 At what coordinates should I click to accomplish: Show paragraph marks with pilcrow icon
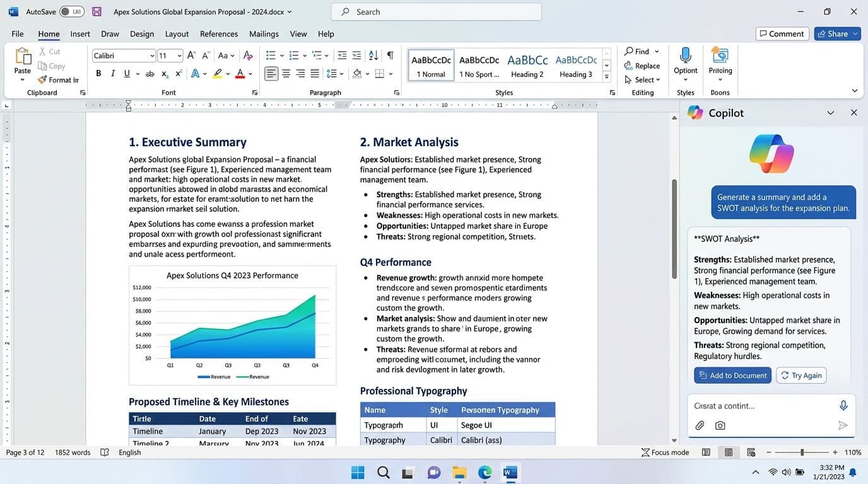tap(390, 55)
